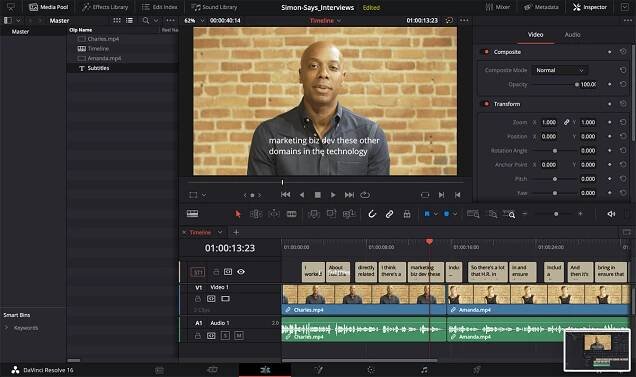Click the timeline zoom minus icon

[524, 213]
